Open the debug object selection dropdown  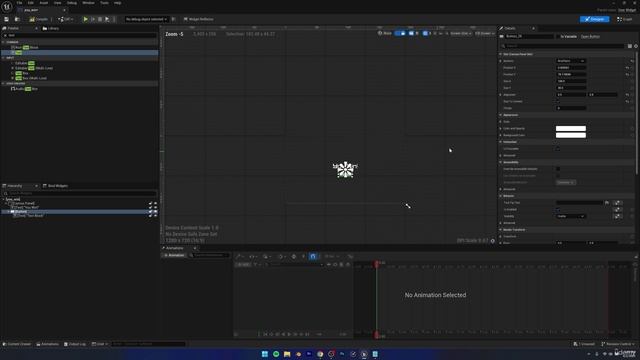click(x=146, y=19)
